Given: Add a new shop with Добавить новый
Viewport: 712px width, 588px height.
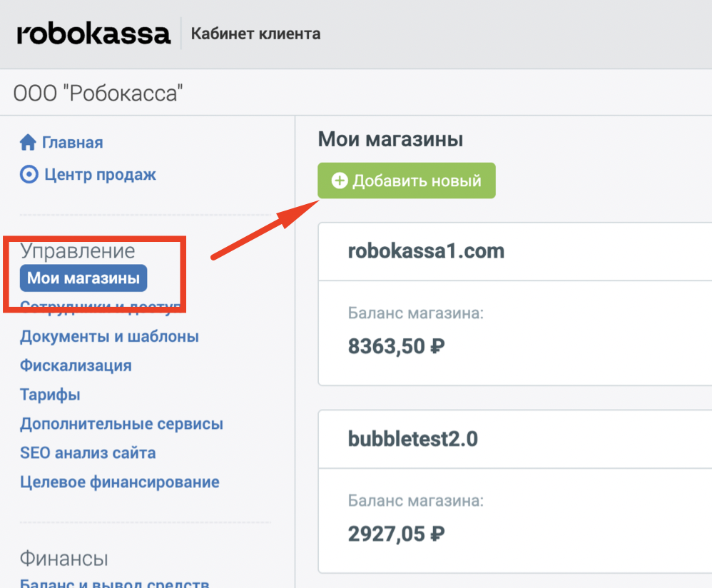Looking at the screenshot, I should pos(407,181).
